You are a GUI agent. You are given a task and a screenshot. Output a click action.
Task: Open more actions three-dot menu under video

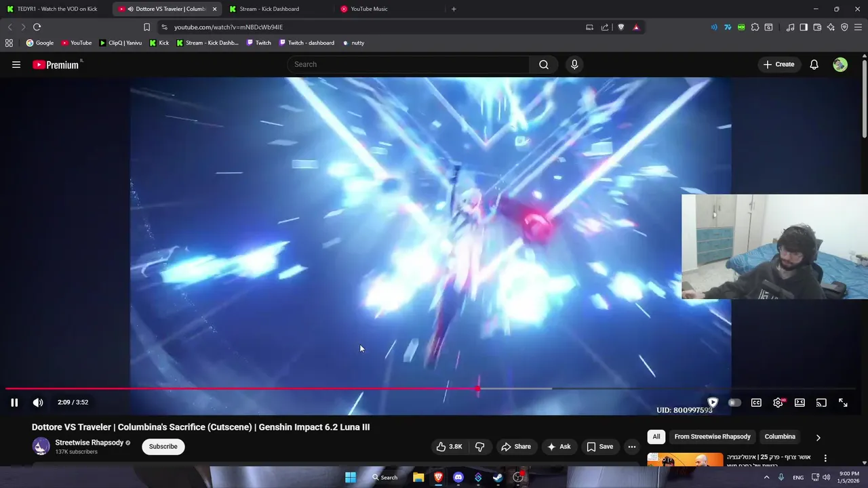pos(632,447)
